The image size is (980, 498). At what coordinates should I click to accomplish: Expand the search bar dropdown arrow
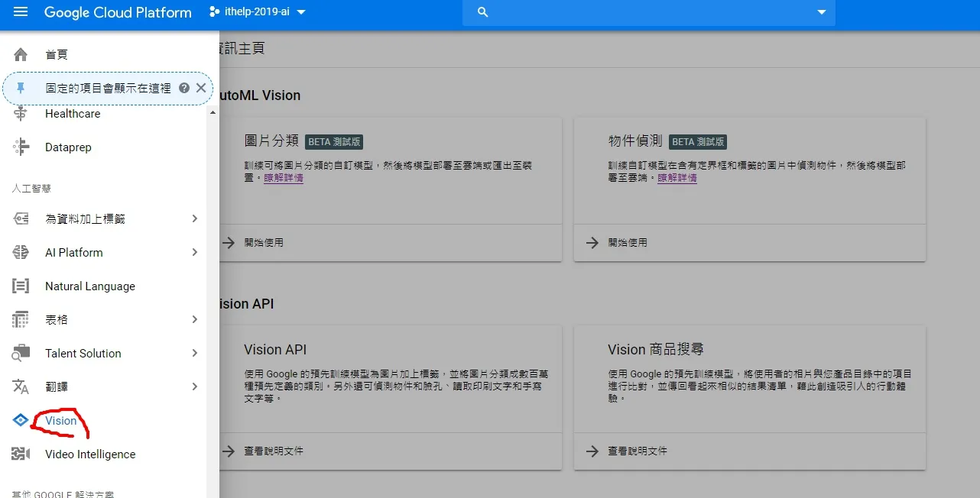tap(822, 12)
